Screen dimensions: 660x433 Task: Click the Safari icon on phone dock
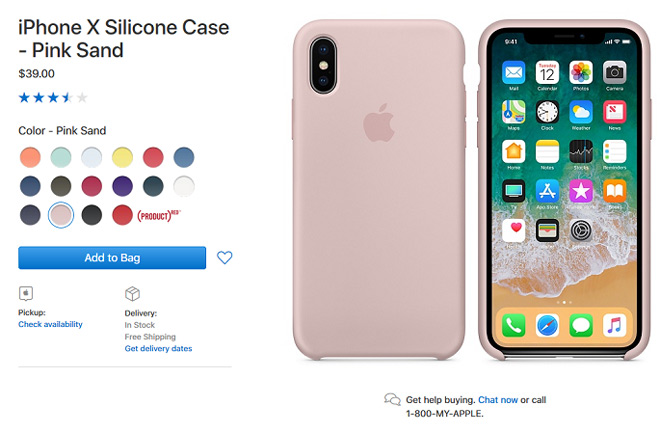(x=547, y=326)
